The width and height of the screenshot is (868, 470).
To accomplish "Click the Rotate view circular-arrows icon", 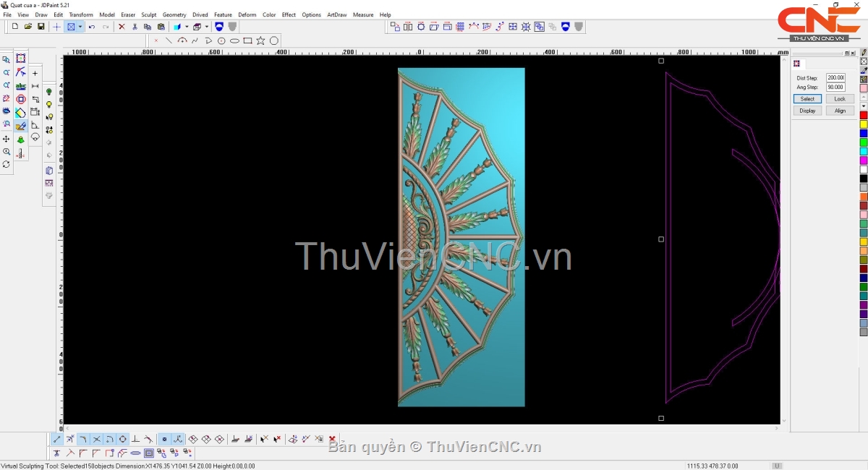I will (7, 165).
